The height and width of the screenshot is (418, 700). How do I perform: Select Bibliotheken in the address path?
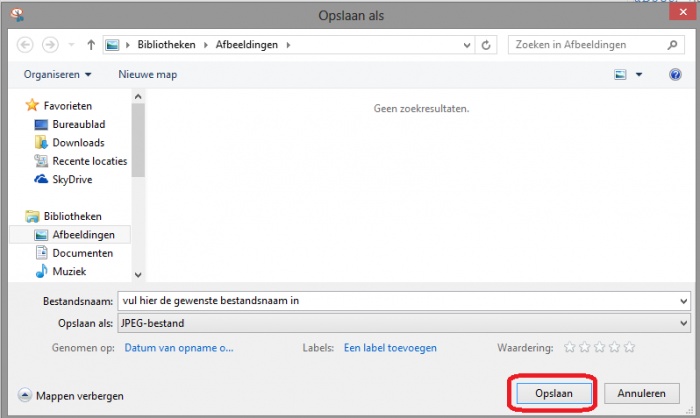tap(166, 45)
